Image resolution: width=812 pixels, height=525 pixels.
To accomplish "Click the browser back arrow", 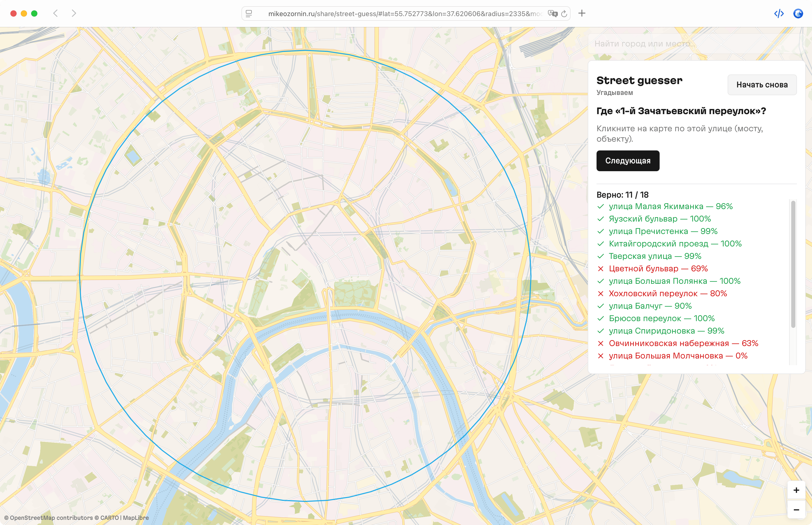I will (56, 13).
